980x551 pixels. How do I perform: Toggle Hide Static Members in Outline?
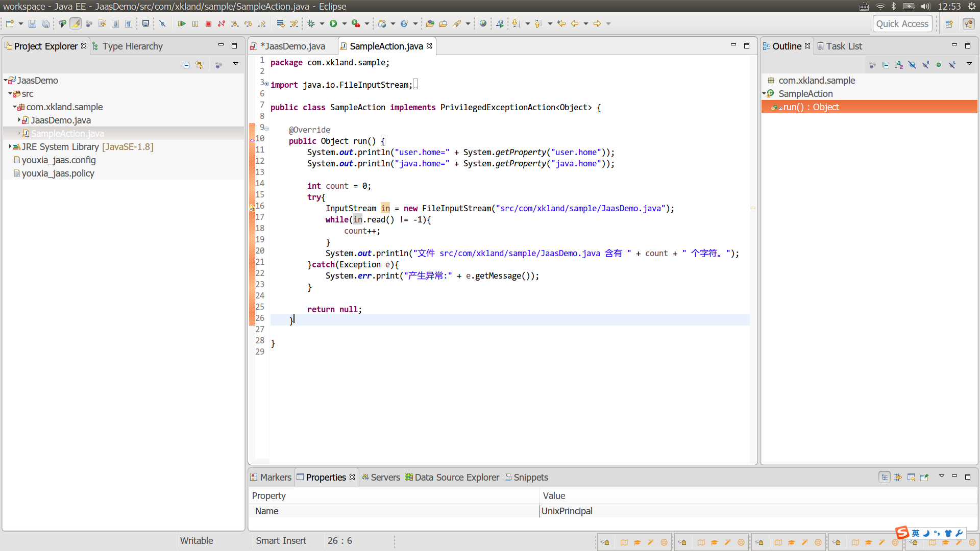point(925,65)
